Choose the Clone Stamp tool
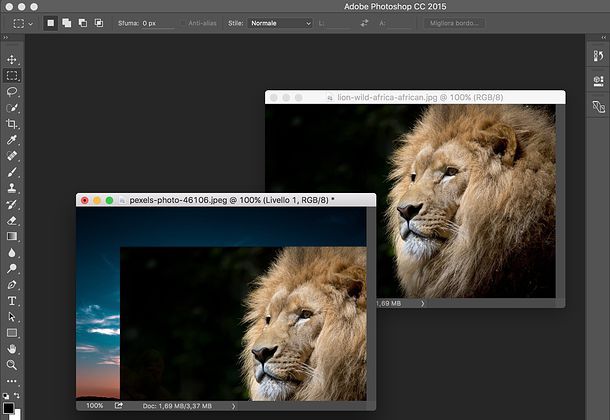The width and height of the screenshot is (610, 420). [12, 188]
